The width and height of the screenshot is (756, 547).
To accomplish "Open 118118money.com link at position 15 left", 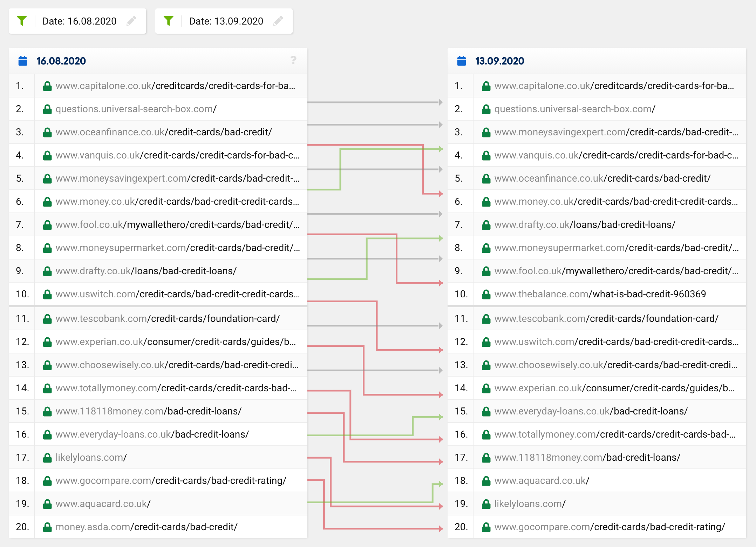I will click(x=149, y=411).
